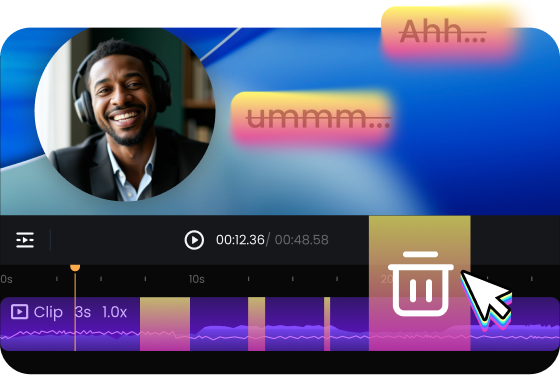The image size is (560, 380).
Task: Click the "Clip" label on the track
Action: coord(48,312)
